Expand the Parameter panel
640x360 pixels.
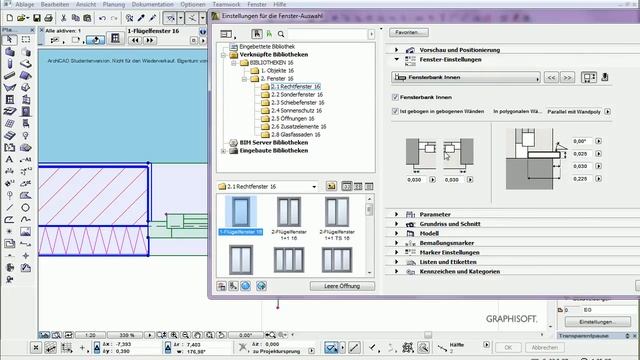coord(396,214)
